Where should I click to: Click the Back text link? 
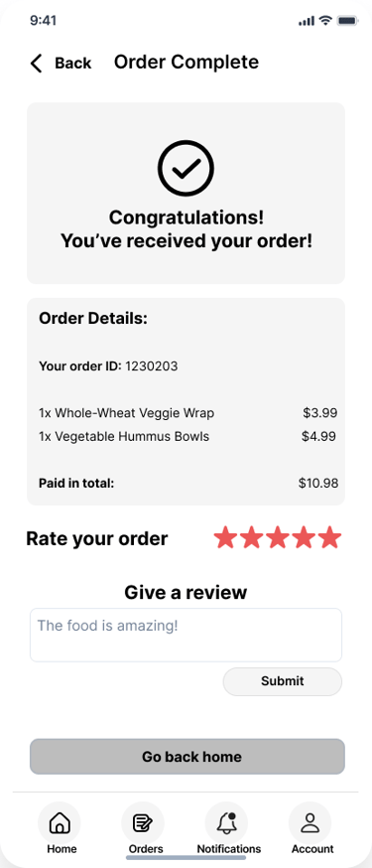pyautogui.click(x=73, y=64)
